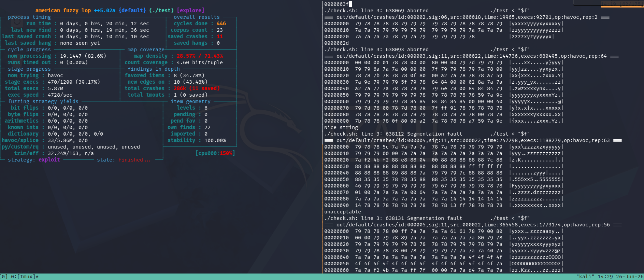Screen dimensions: 644x280
Task: Click the '0000003f' offset line in the right pane
Action: click(337, 4)
